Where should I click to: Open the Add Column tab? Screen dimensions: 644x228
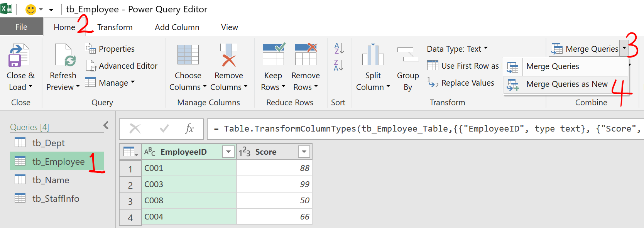(177, 27)
